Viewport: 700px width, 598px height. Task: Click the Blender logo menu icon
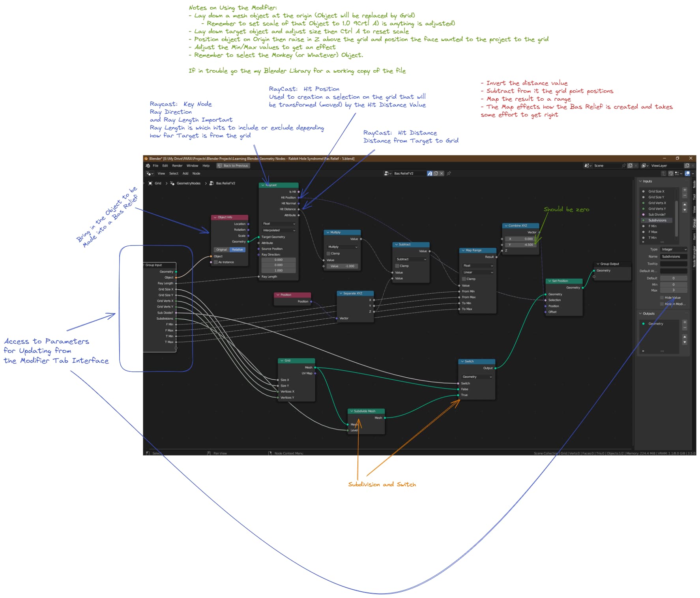tap(148, 166)
